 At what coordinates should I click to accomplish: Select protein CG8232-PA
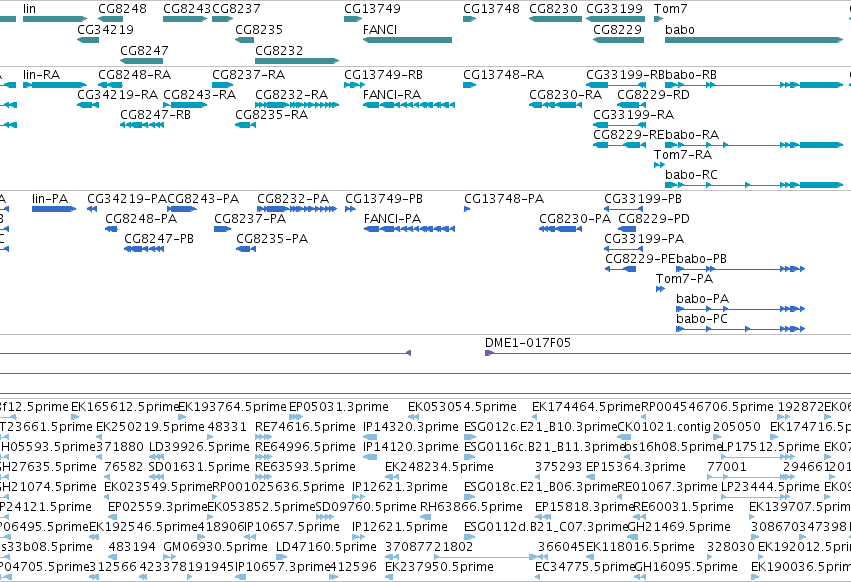tap(293, 199)
